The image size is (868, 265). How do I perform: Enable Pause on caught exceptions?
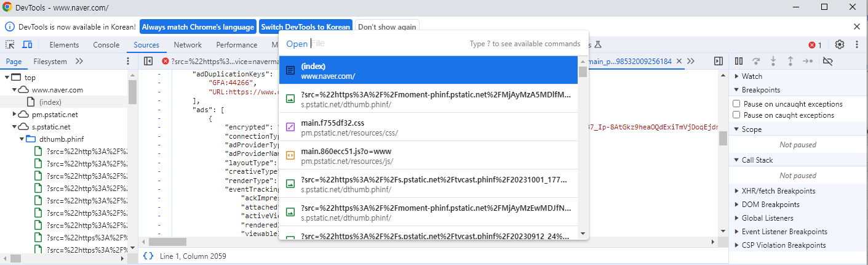coord(736,115)
